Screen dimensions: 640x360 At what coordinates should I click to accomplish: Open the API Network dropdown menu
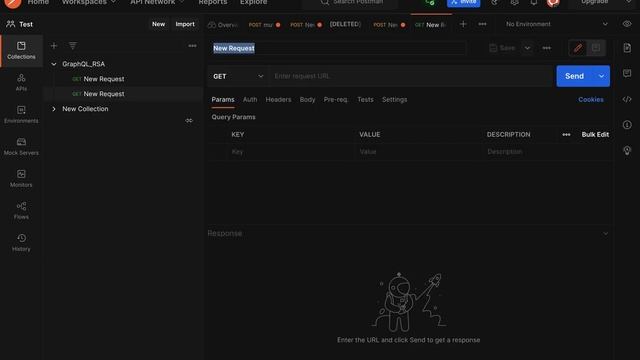point(157,2)
